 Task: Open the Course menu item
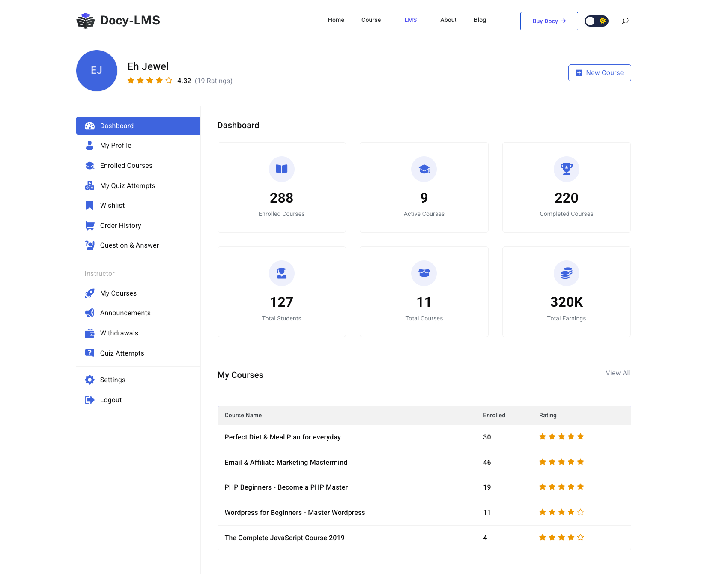[x=371, y=20]
